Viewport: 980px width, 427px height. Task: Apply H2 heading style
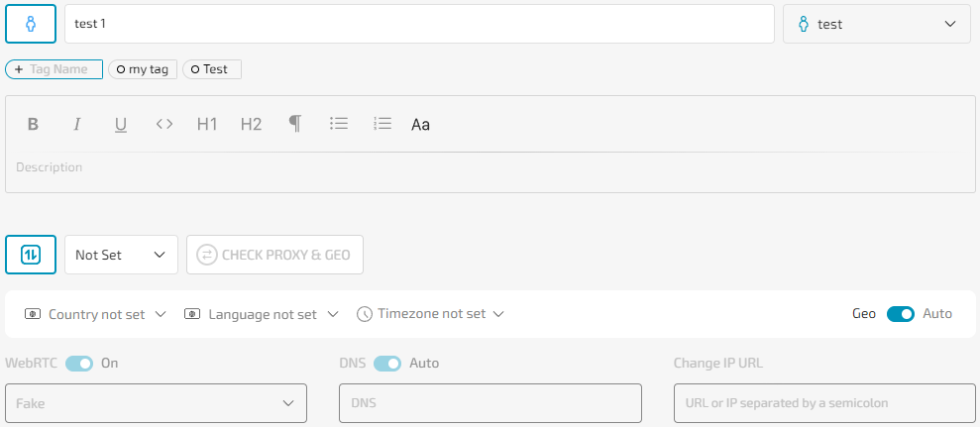[252, 125]
